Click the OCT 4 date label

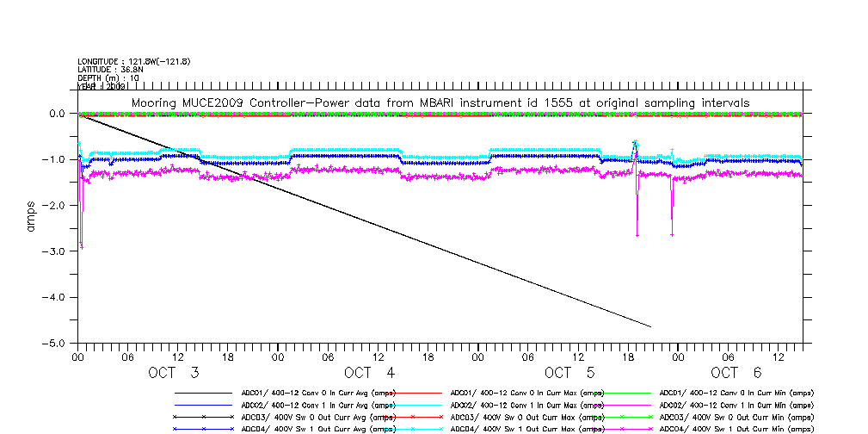(369, 373)
